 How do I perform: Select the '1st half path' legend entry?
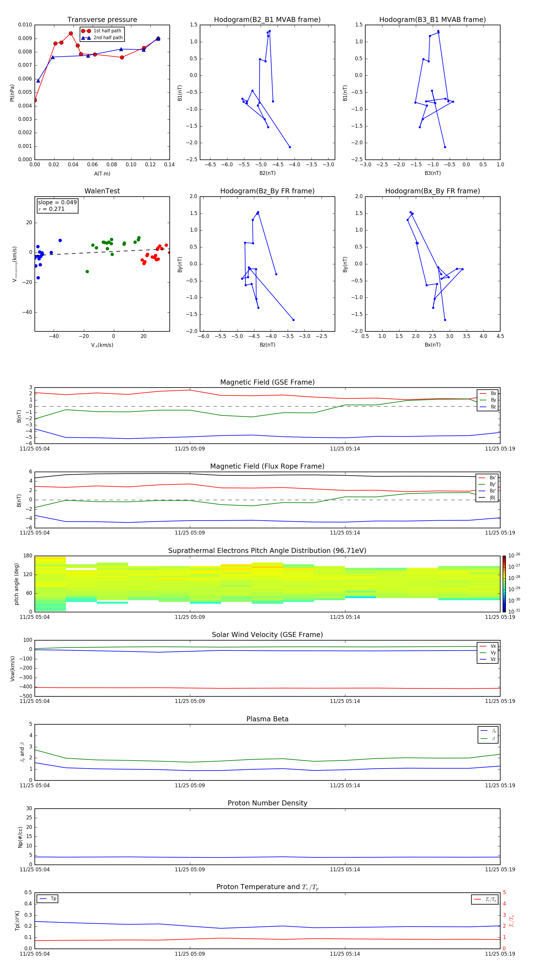pos(102,31)
